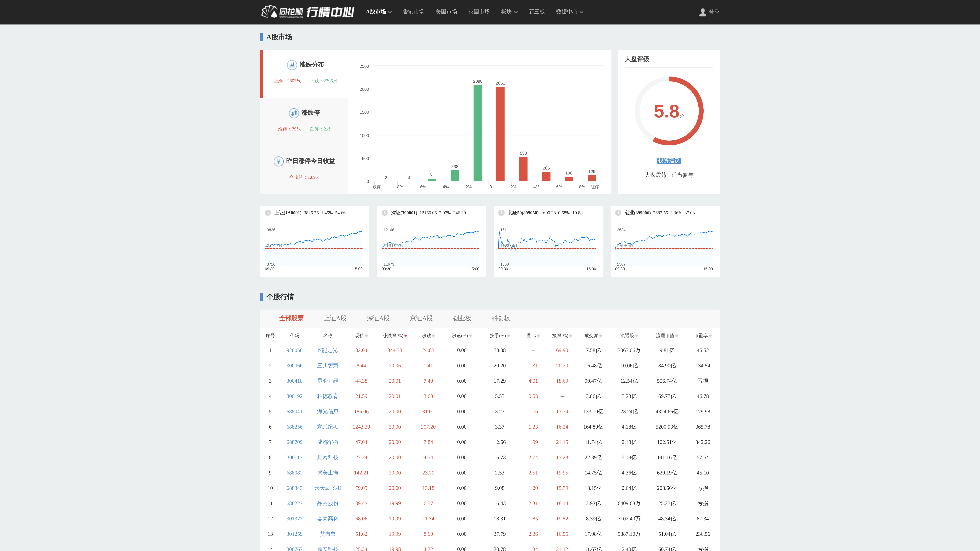This screenshot has width=980, height=551.
Task: Switch to the 科创板 tab
Action: [501, 318]
